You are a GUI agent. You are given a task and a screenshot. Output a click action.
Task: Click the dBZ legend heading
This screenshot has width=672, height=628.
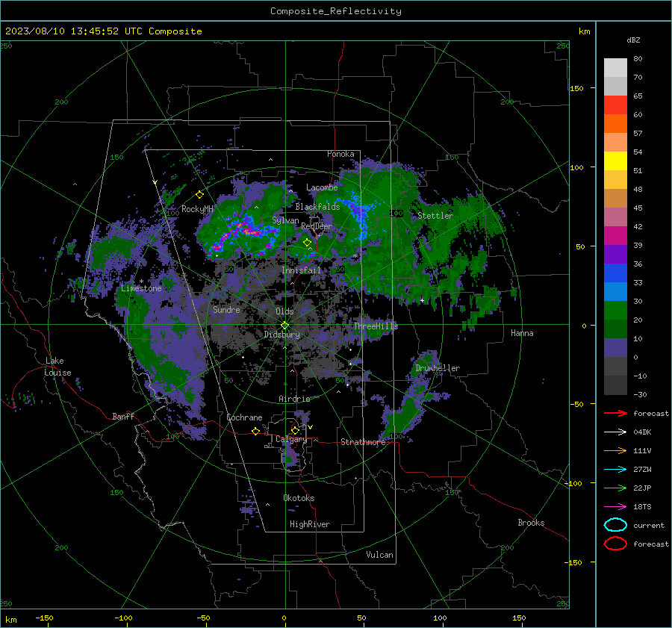point(633,40)
